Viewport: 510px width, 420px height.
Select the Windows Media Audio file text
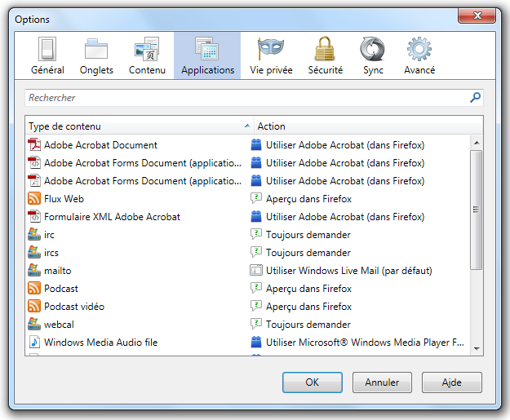coord(101,342)
